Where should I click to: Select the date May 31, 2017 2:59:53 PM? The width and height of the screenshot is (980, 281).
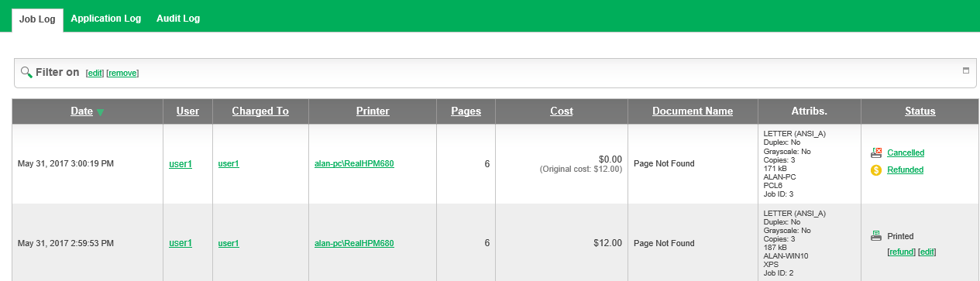[66, 243]
